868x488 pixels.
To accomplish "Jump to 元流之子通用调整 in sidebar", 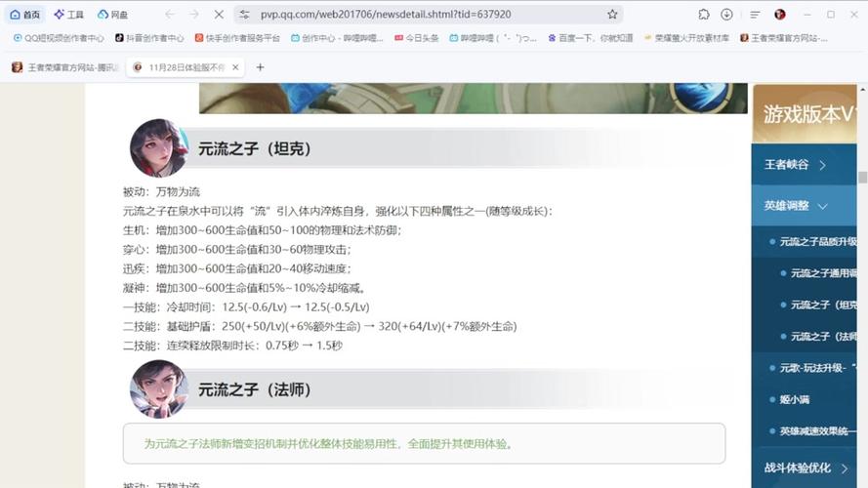I will click(823, 272).
